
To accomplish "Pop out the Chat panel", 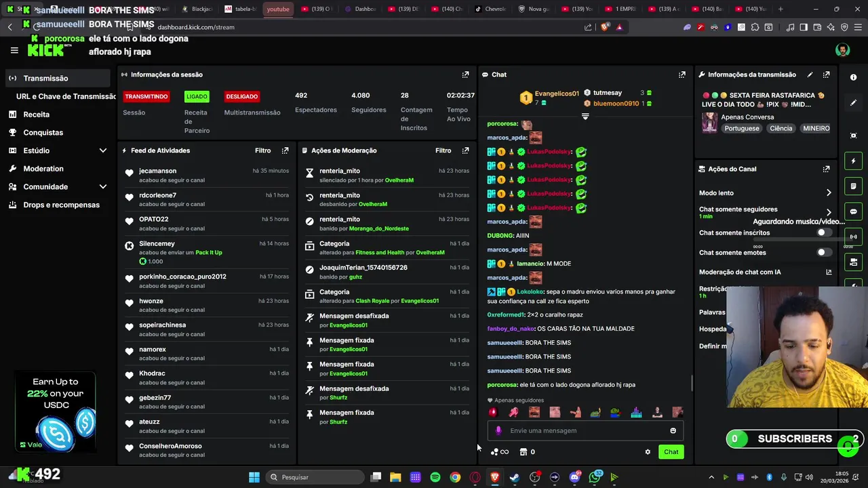I will pos(682,75).
